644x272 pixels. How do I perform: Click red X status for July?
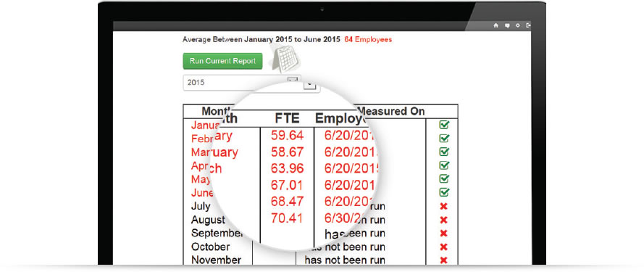(443, 206)
